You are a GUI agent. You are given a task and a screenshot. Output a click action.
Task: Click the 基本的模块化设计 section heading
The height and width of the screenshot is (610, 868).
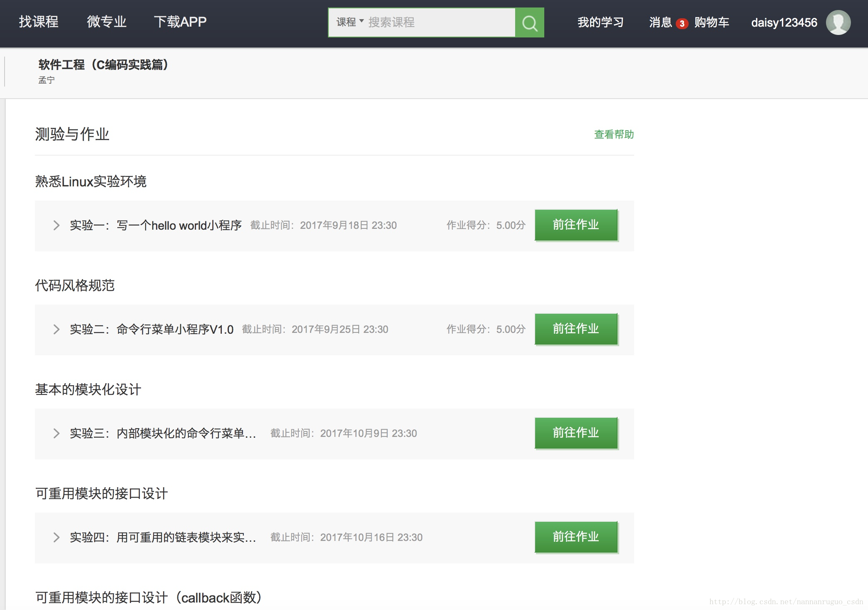88,389
